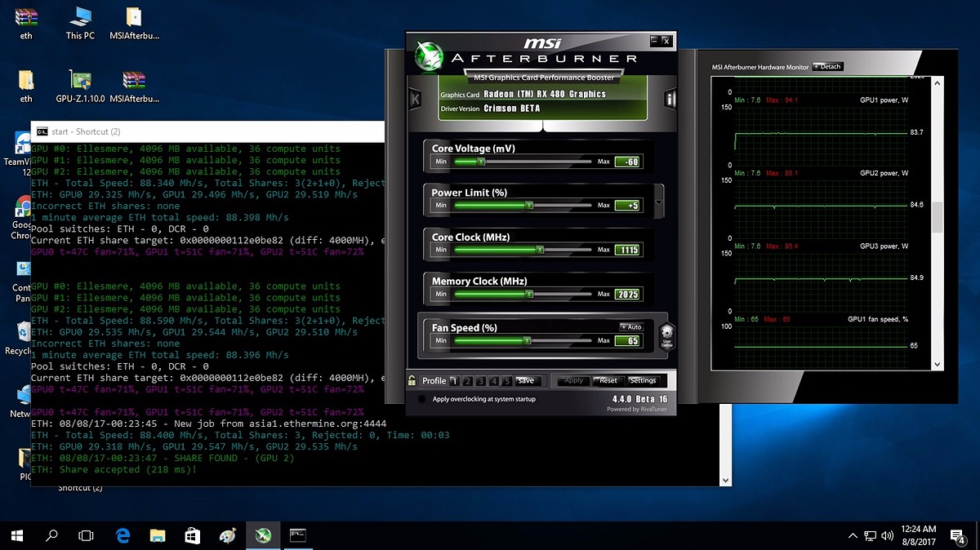
Task: Select profile slot 5
Action: point(508,381)
